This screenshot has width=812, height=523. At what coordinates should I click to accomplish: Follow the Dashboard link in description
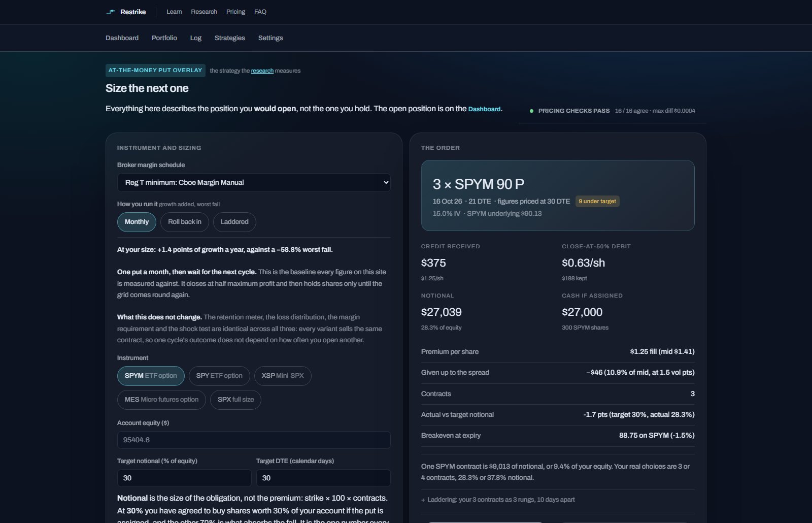click(484, 109)
